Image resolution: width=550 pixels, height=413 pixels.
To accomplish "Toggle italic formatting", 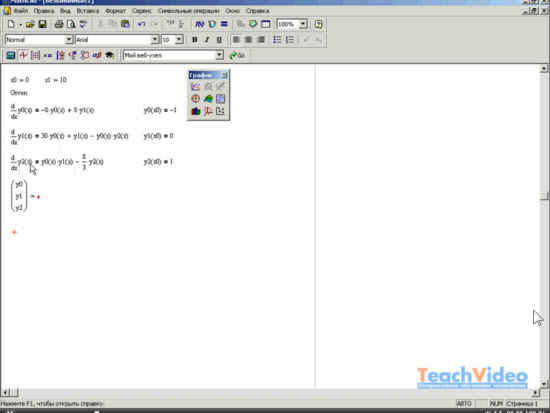I will [207, 40].
